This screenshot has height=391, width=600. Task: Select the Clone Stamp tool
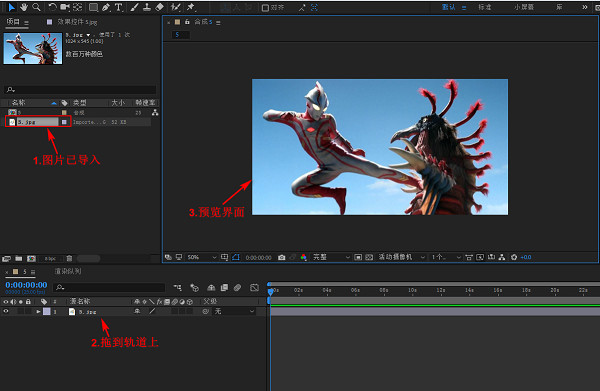coord(147,7)
